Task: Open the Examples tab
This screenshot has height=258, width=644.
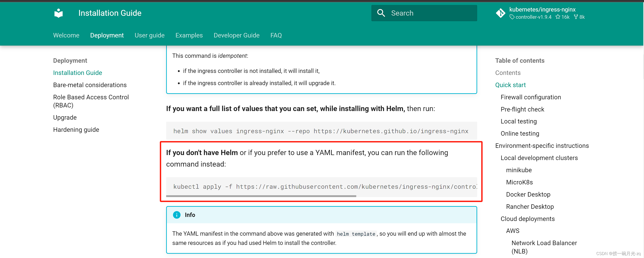Action: (x=189, y=35)
